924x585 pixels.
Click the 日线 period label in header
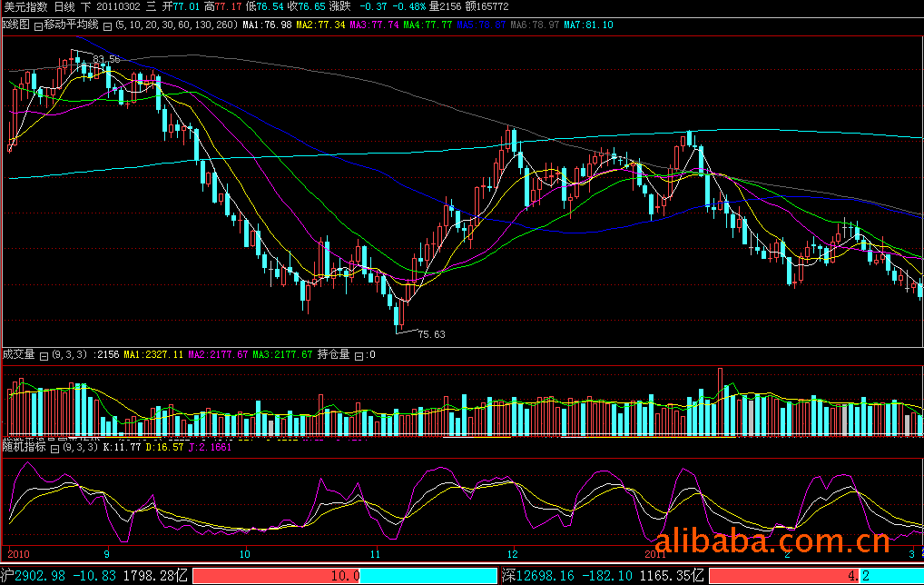click(64, 7)
